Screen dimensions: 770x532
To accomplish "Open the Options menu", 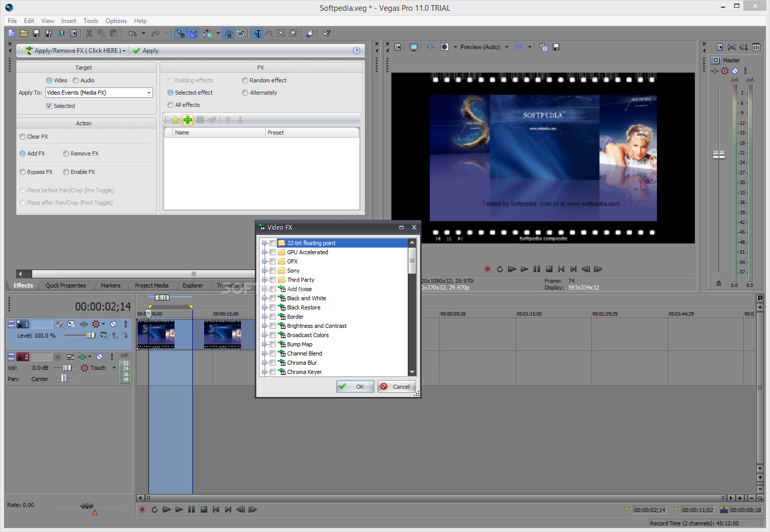I will (116, 21).
